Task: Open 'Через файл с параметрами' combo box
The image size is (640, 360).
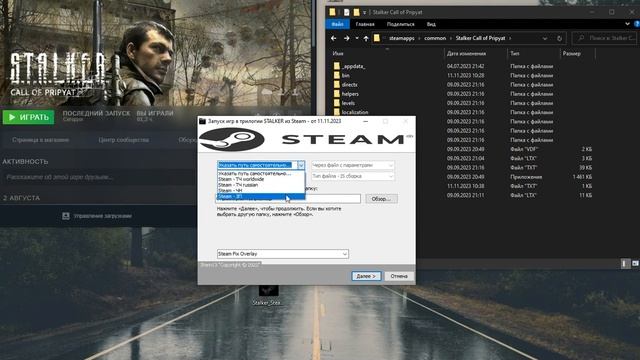Action: (353, 165)
